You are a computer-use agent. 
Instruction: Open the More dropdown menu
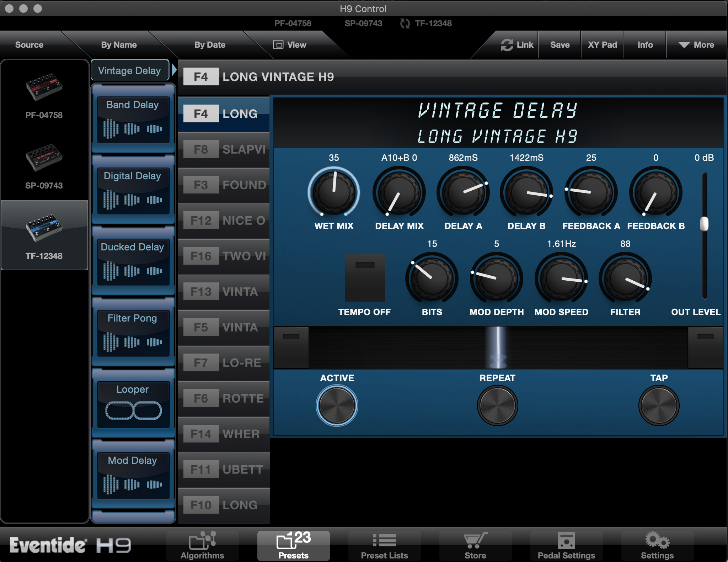pyautogui.click(x=696, y=45)
